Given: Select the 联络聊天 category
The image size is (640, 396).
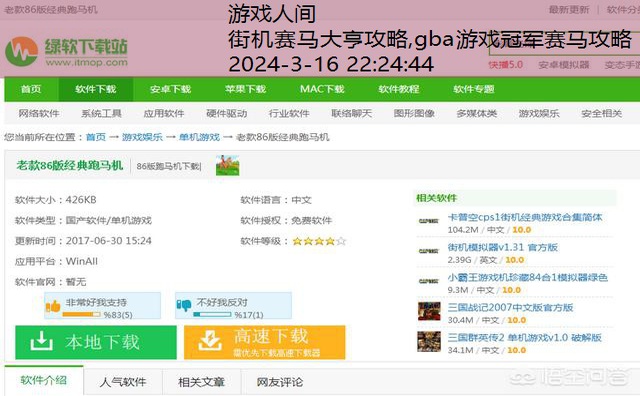Looking at the screenshot, I should click(x=351, y=113).
